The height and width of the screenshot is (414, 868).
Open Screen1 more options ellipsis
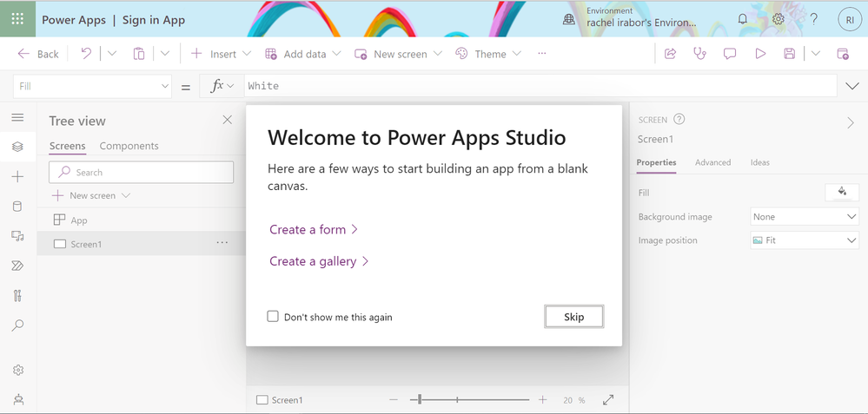click(x=222, y=243)
